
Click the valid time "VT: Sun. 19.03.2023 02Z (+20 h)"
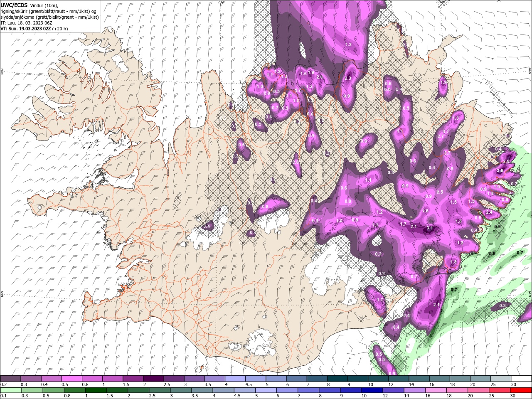(x=34, y=29)
